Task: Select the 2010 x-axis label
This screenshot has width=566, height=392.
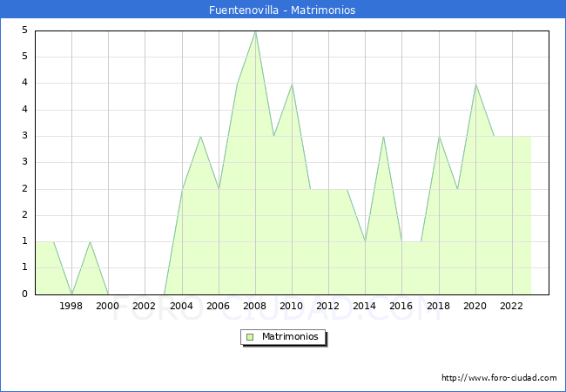Action: tap(292, 306)
